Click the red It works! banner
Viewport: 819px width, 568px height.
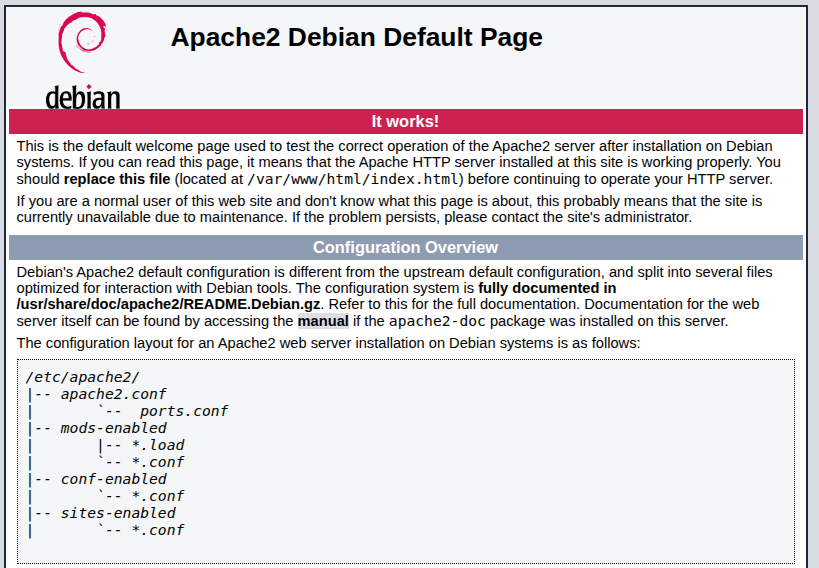405,121
